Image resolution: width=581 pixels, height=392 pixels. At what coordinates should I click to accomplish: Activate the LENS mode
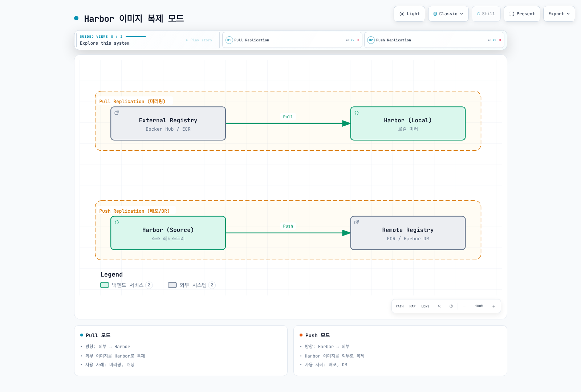pos(425,306)
